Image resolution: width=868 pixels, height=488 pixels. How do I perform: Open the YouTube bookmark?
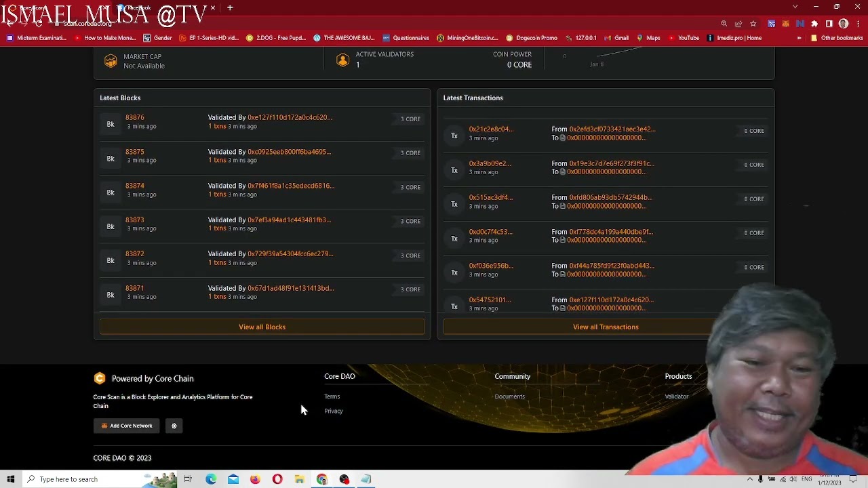pyautogui.click(x=684, y=38)
